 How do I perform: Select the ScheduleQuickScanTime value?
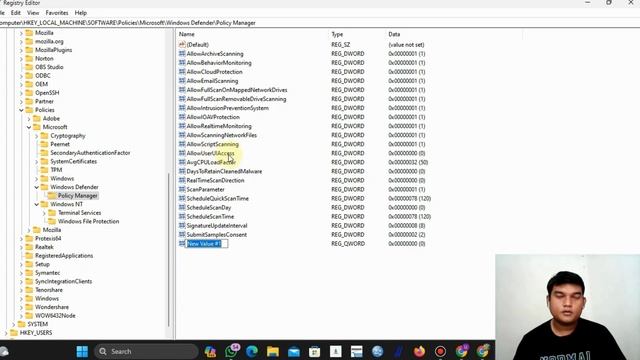click(x=218, y=198)
